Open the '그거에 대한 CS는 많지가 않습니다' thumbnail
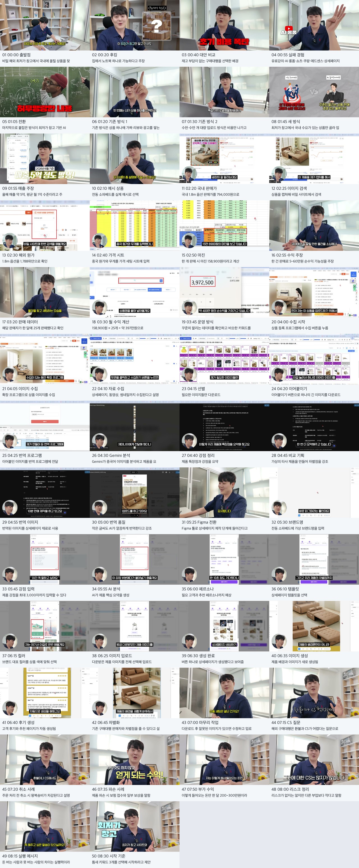359x868 pixels. pyautogui.click(x=314, y=760)
